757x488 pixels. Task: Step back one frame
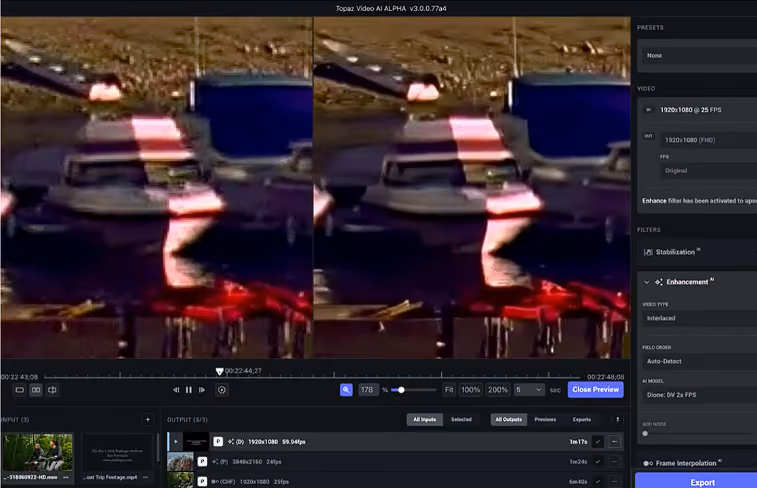(x=176, y=390)
